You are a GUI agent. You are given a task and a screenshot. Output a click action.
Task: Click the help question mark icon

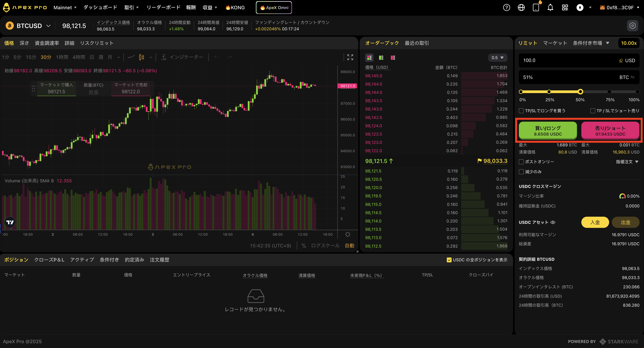tap(506, 8)
